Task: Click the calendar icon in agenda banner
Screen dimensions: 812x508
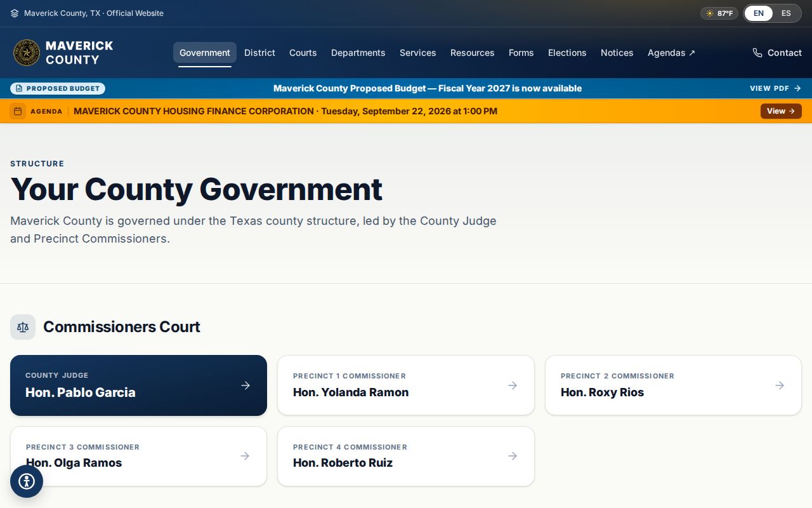Action: click(18, 111)
